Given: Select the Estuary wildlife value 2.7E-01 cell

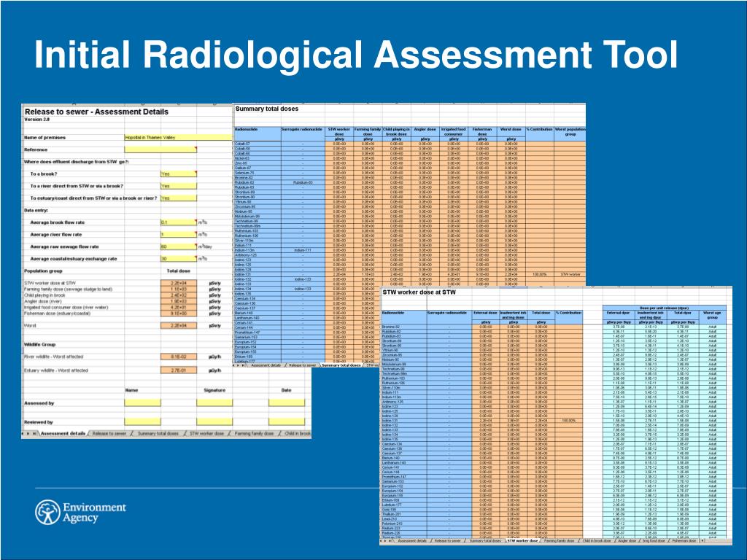Looking at the screenshot, I should (x=178, y=370).
